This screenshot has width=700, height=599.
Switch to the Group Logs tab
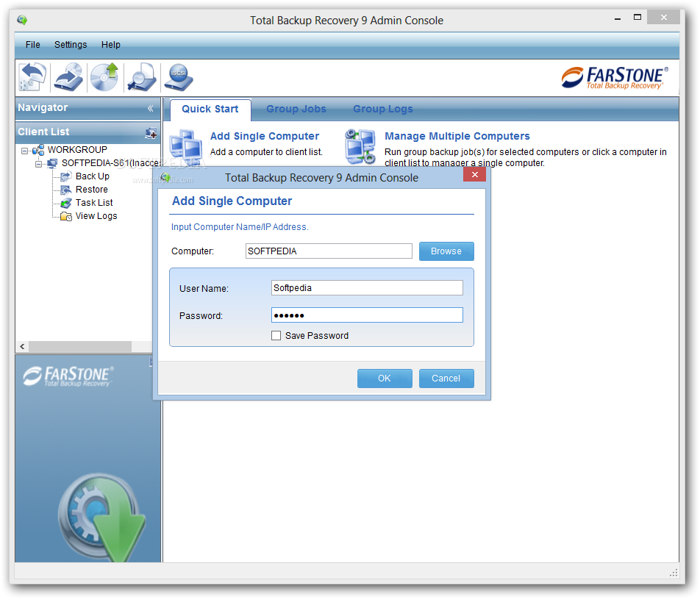click(383, 110)
